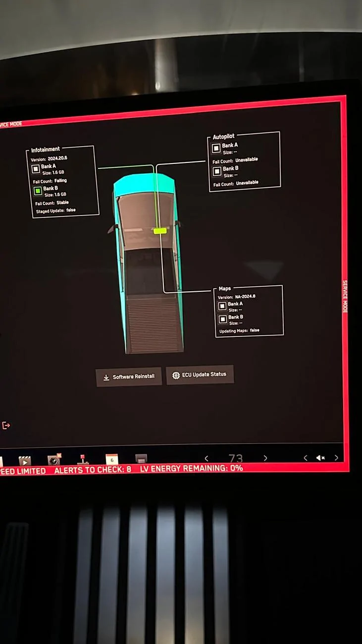Click the Maps Version: NA-2024.8 text
The image size is (362, 644).
point(237,297)
